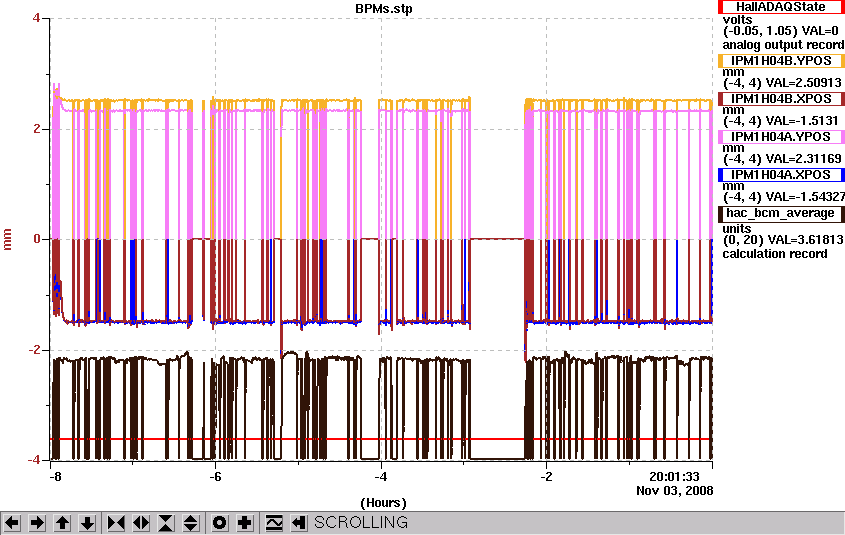Pan the graph right with the right arrow
The width and height of the screenshot is (845, 535).
[37, 523]
